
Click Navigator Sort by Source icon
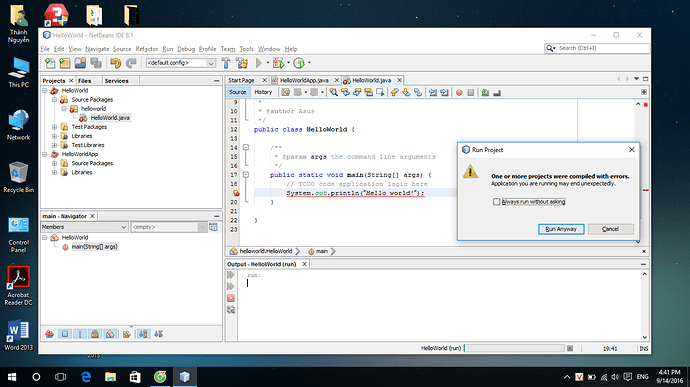click(x=158, y=334)
